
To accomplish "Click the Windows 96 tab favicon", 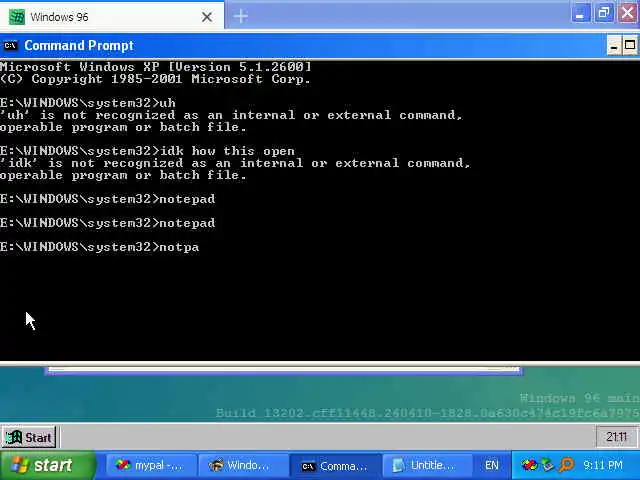I will point(17,17).
